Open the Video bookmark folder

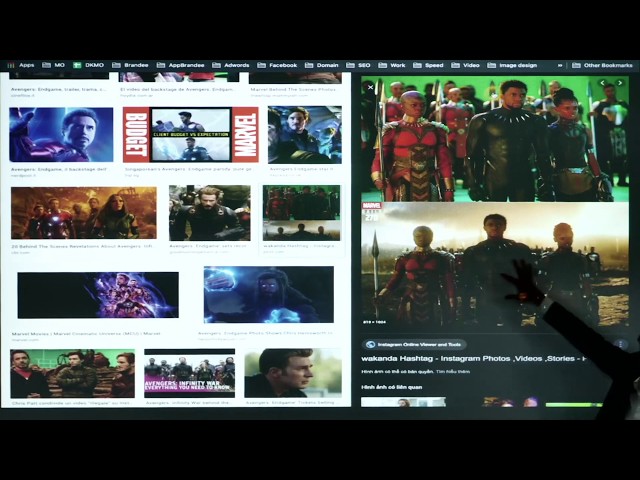point(466,65)
